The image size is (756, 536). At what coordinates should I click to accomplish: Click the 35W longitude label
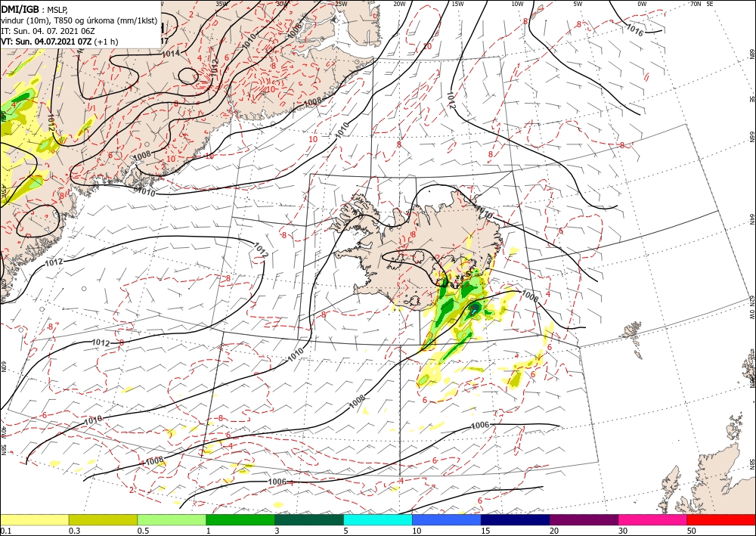222,4
